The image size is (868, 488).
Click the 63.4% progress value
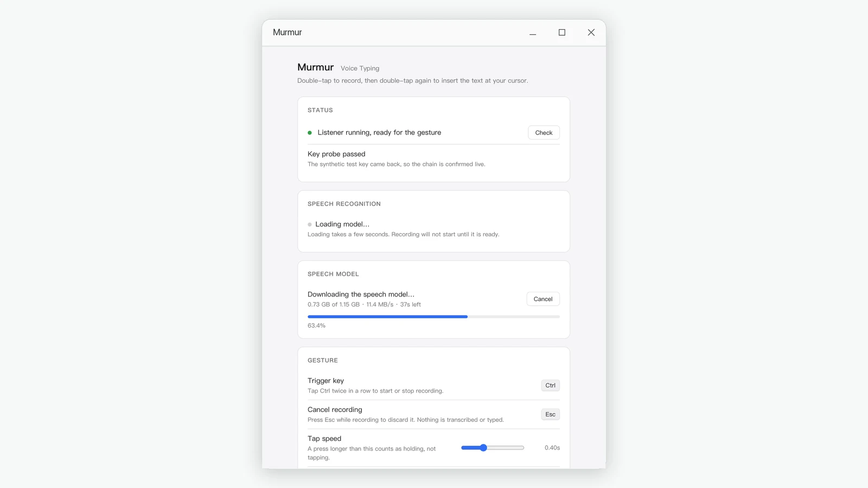(316, 326)
